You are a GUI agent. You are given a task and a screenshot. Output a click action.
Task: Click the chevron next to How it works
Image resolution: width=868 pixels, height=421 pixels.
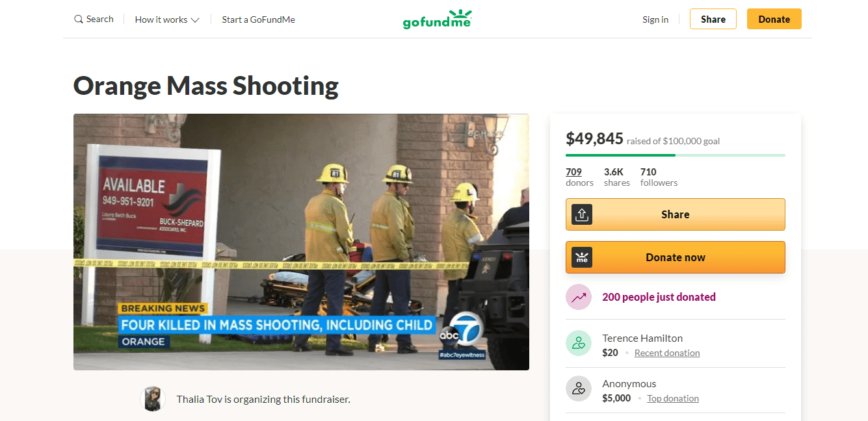[x=195, y=20]
